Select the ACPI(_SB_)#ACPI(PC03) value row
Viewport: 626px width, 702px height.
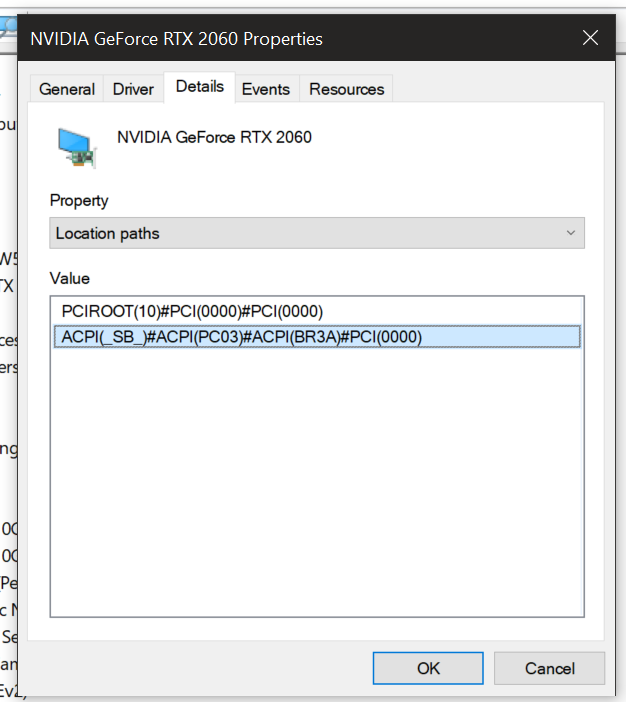tap(317, 337)
